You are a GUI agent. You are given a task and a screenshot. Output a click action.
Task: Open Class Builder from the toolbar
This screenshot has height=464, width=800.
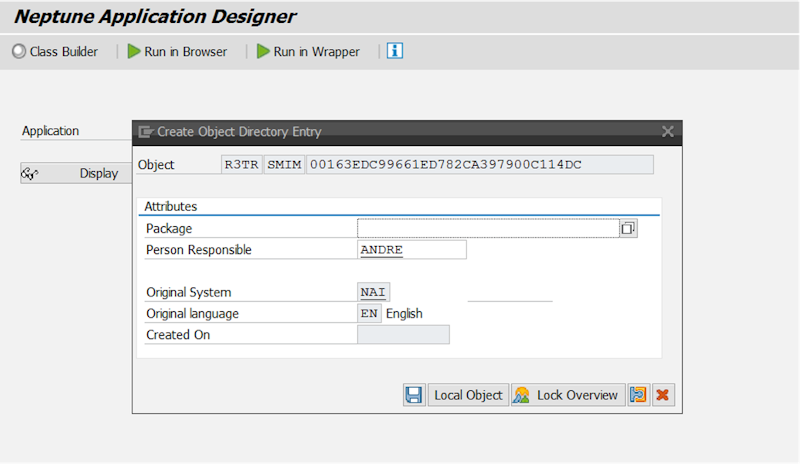[x=55, y=51]
